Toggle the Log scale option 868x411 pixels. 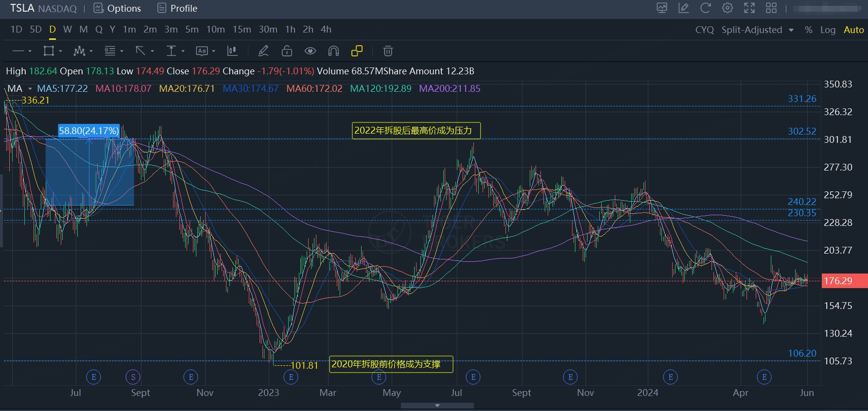828,30
